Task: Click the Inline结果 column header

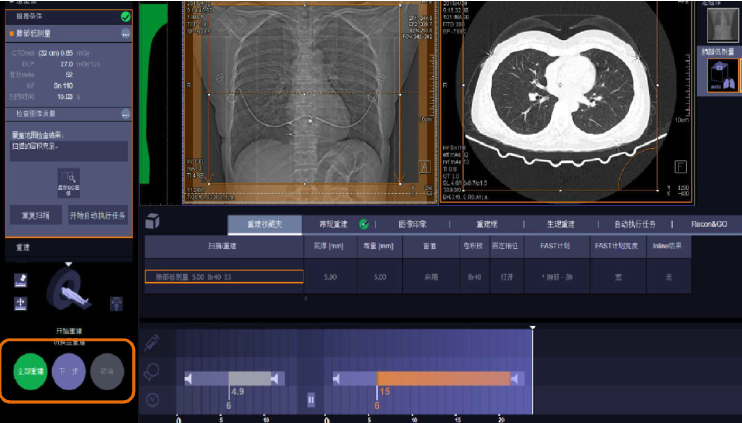Action: click(x=669, y=246)
